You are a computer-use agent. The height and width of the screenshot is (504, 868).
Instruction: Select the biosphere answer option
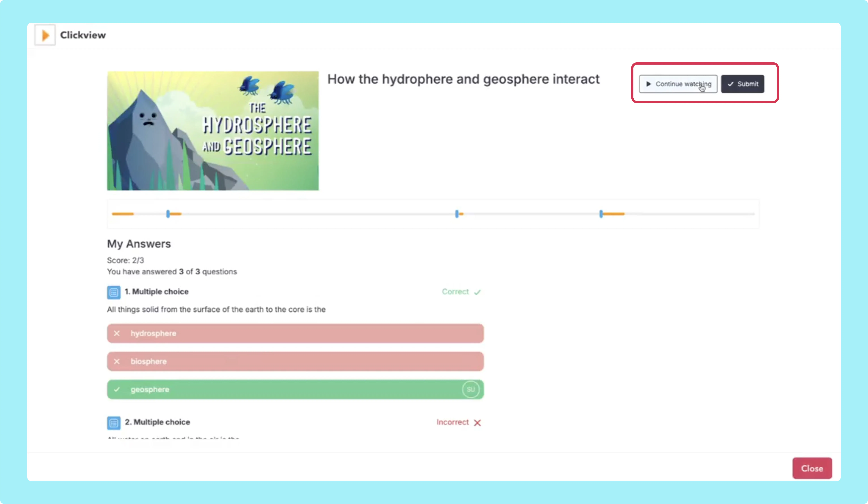[x=295, y=361]
